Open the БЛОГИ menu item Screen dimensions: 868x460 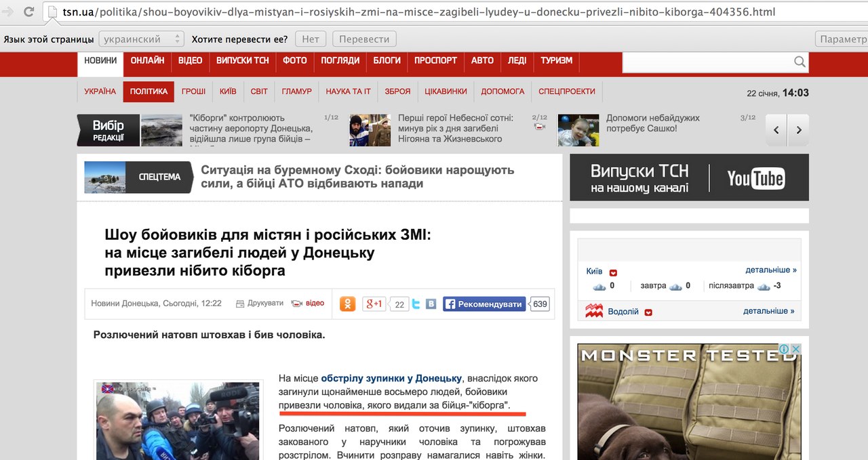[387, 60]
